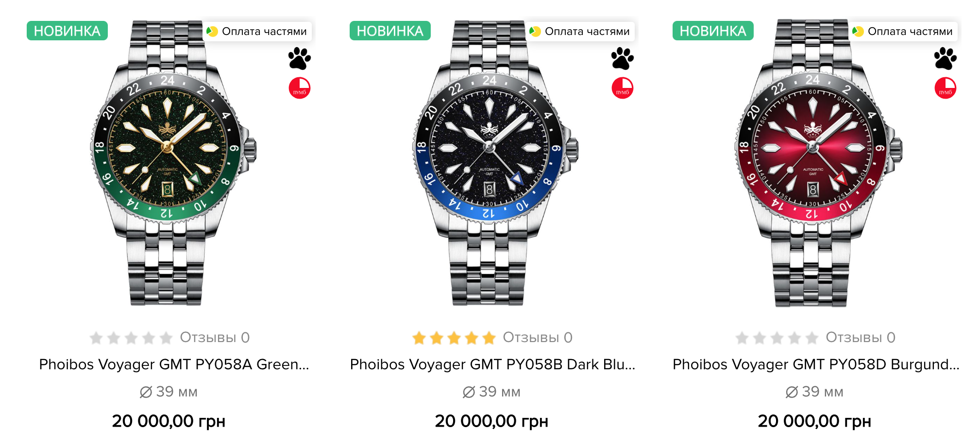The height and width of the screenshot is (448, 980).
Task: Click red ПУМБ icon on burgundy watch
Action: [946, 88]
